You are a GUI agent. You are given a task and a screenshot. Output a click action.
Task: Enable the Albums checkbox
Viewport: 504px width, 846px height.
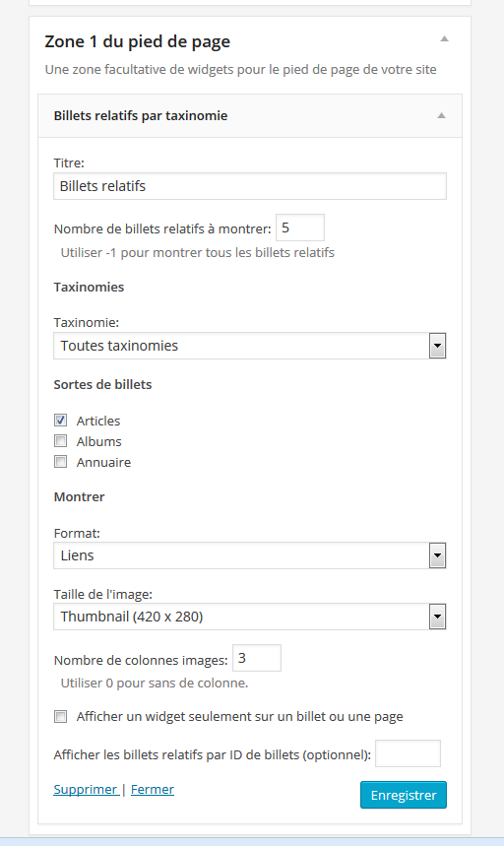[60, 441]
